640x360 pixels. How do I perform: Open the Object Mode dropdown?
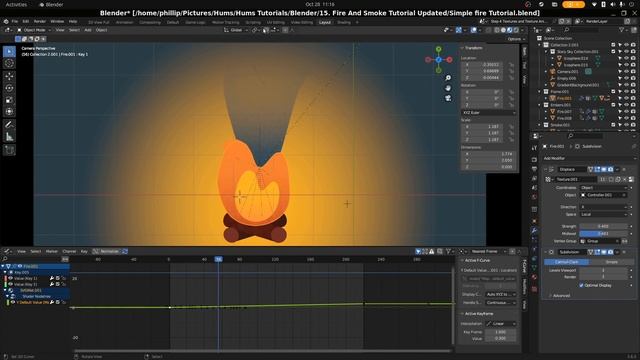[34, 30]
